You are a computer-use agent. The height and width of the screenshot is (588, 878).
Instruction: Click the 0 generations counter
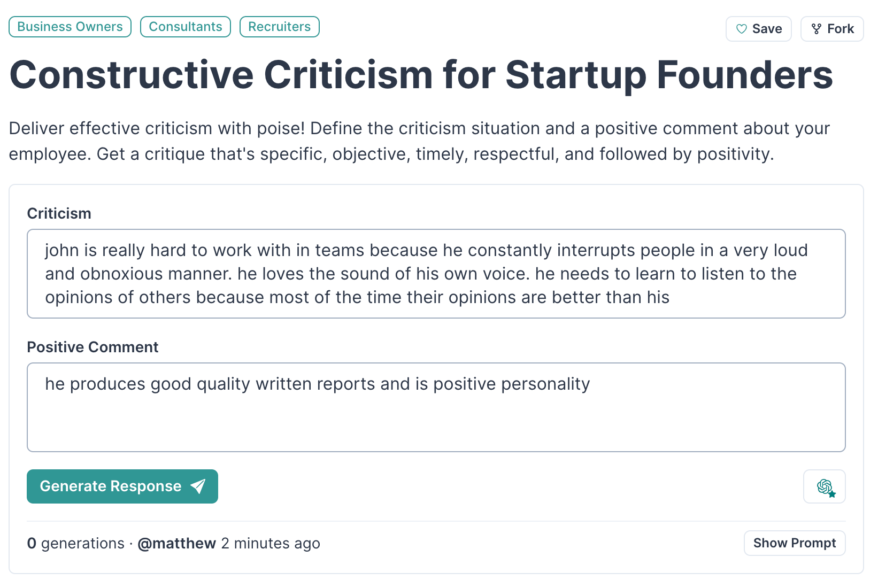tap(75, 544)
